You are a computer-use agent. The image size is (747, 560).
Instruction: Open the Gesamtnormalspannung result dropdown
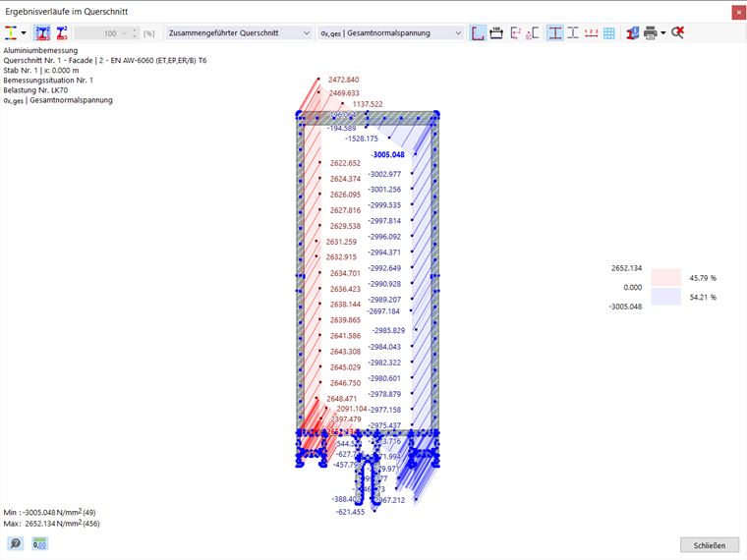click(390, 32)
